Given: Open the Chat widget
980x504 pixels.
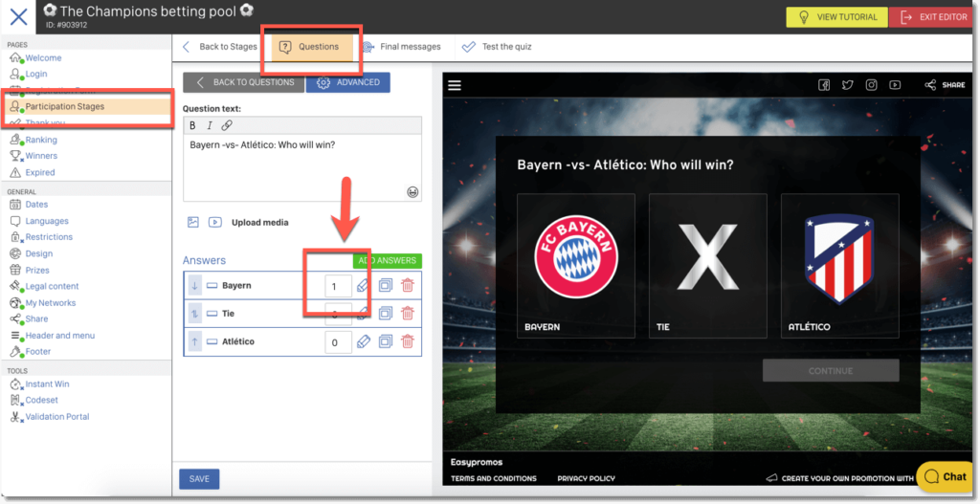Looking at the screenshot, I should coord(947,476).
